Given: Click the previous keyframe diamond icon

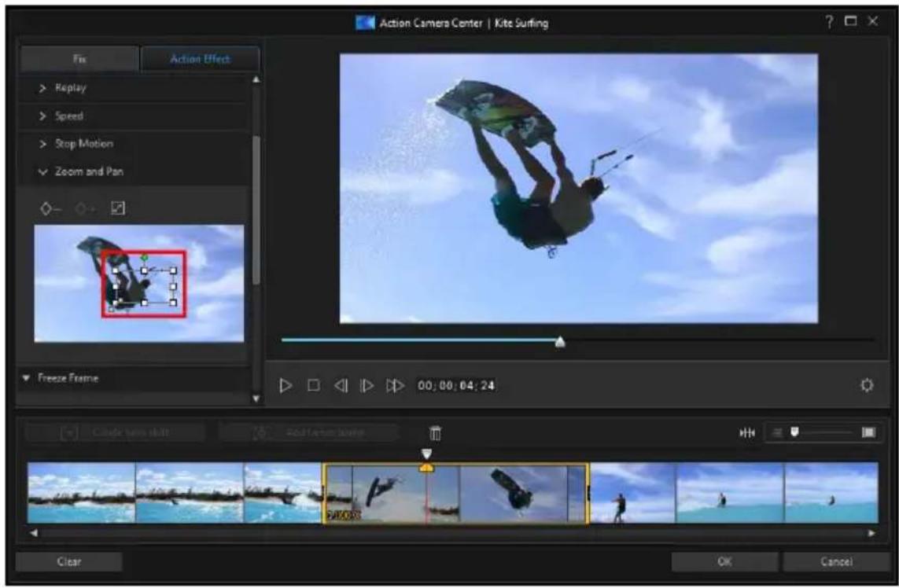Looking at the screenshot, I should [50, 208].
